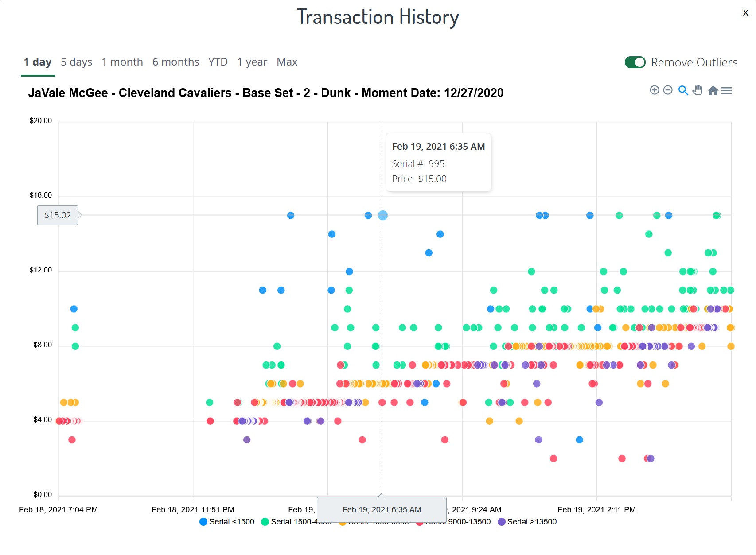Click the $8.00 y-axis label
The height and width of the screenshot is (555, 756).
point(43,345)
